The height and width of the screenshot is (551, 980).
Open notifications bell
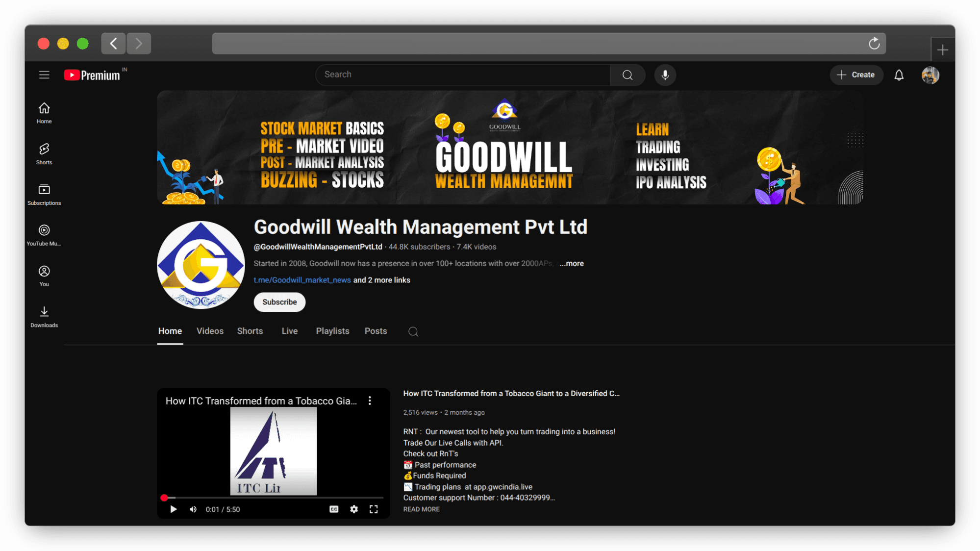[899, 75]
